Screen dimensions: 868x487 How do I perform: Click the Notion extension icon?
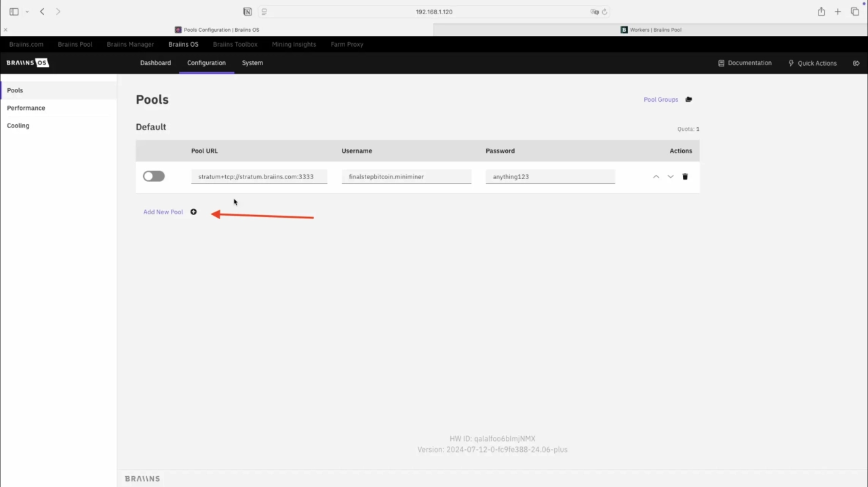pyautogui.click(x=248, y=12)
